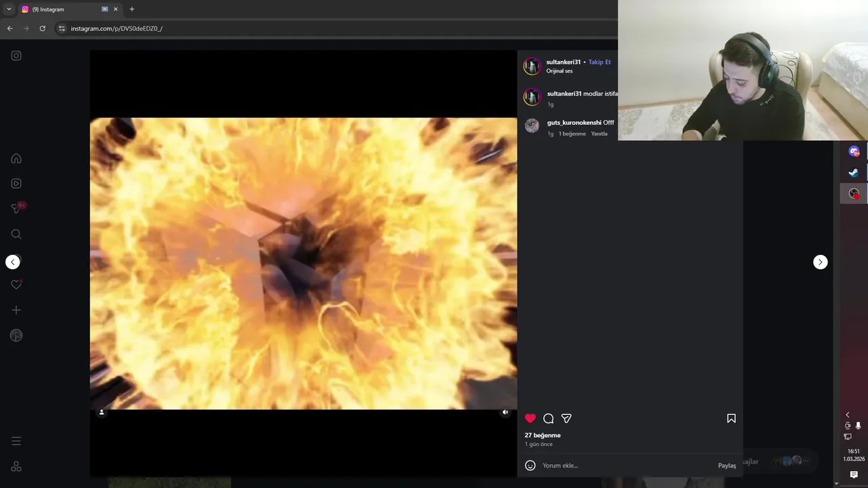The height and width of the screenshot is (488, 868).
Task: Open browser tab search dropdown
Action: pos(9,9)
